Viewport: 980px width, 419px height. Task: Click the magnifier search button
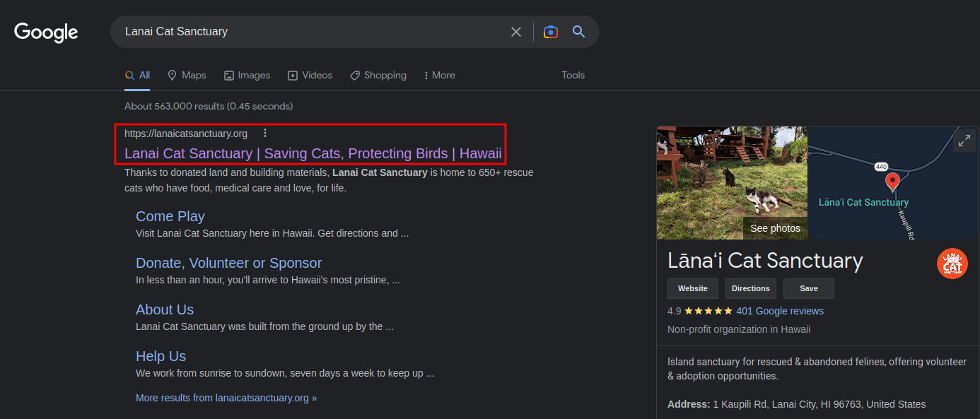(579, 32)
